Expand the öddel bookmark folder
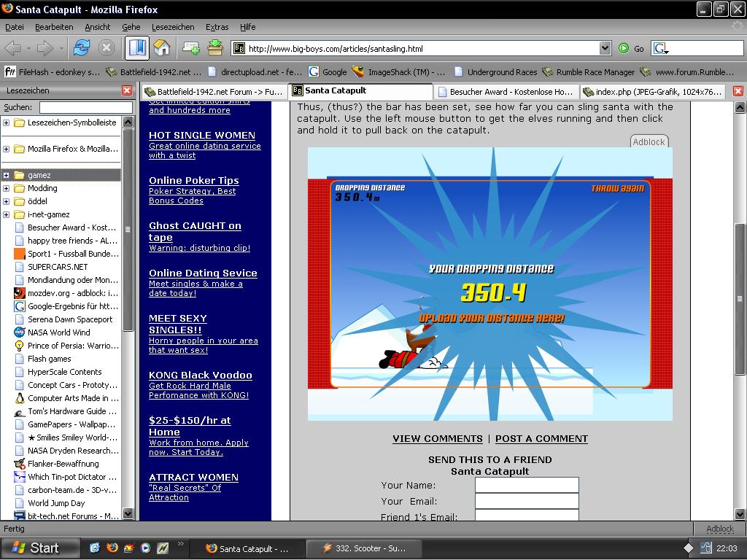This screenshot has height=560, width=747. [6, 201]
